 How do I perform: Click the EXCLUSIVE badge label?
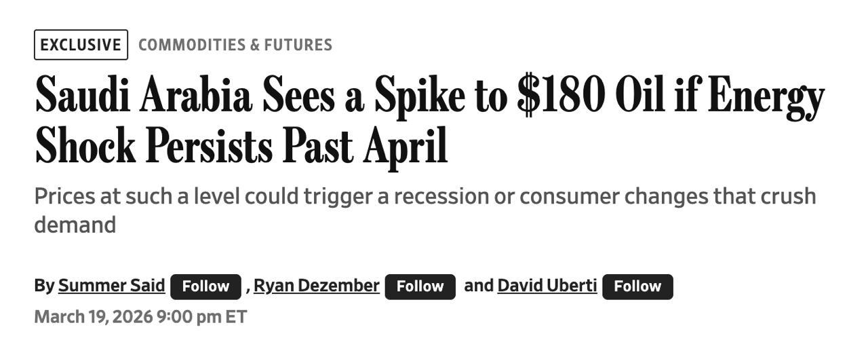pos(81,45)
